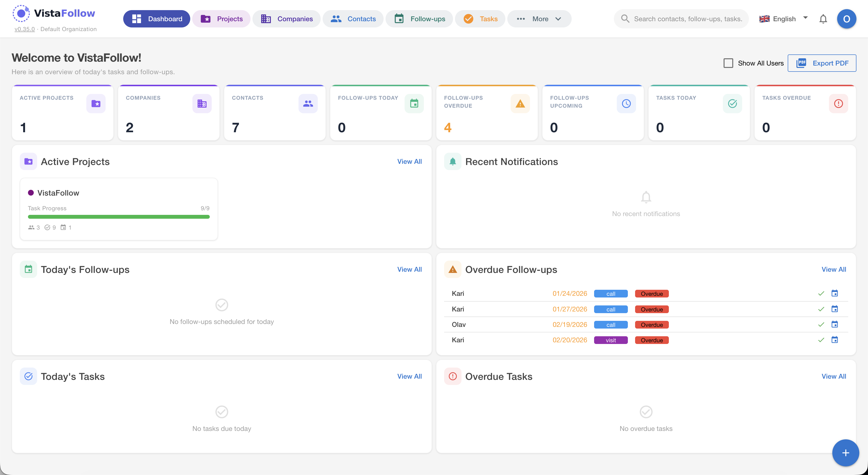The image size is (868, 475).
Task: Switch to the Companies tab
Action: click(x=286, y=19)
